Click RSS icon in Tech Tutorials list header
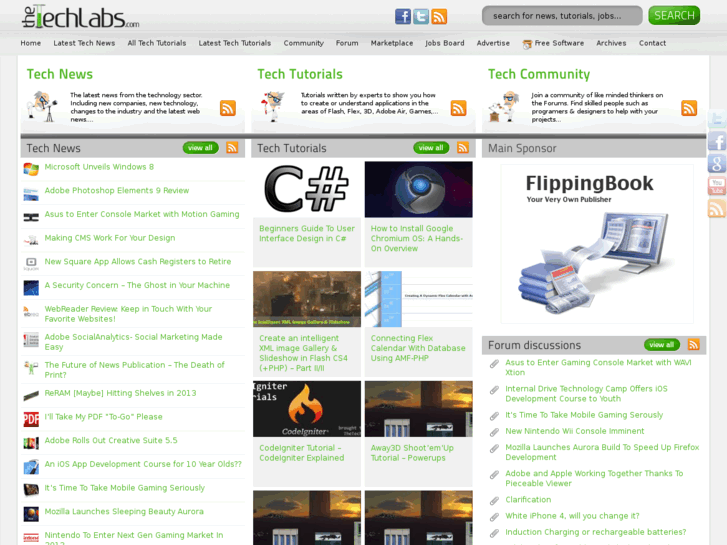727x545 pixels. [463, 147]
